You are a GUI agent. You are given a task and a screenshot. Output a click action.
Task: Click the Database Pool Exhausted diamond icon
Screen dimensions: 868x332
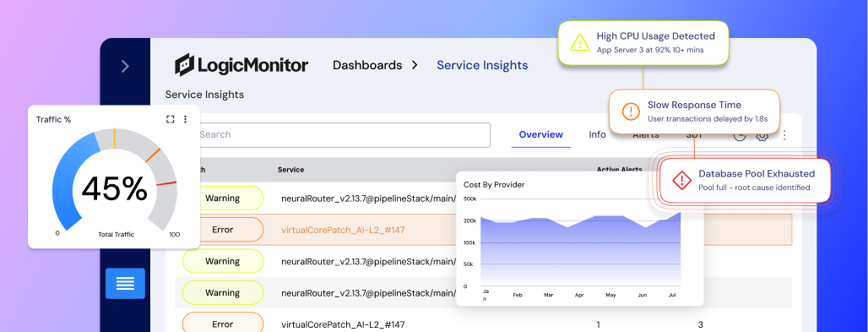[682, 180]
